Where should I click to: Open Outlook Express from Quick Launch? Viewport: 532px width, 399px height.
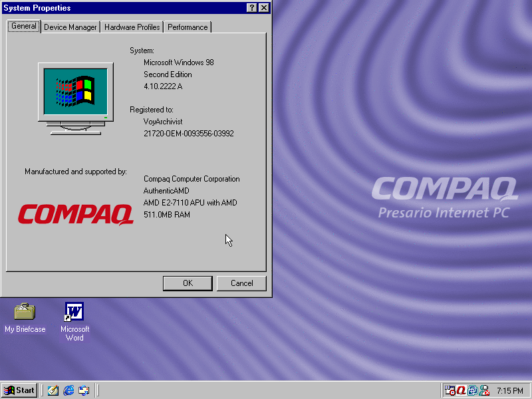[x=84, y=390]
